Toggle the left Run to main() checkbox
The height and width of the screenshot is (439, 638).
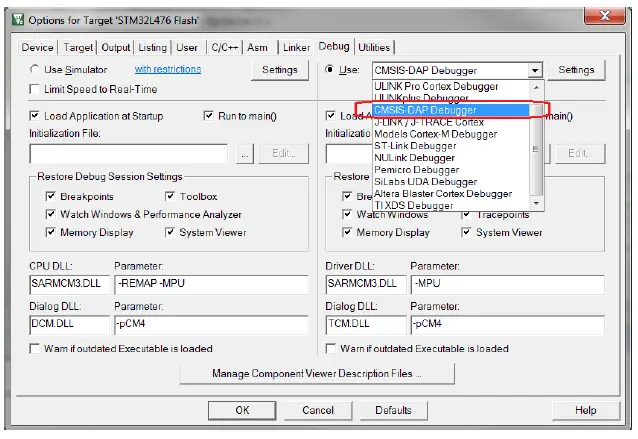pos(209,116)
